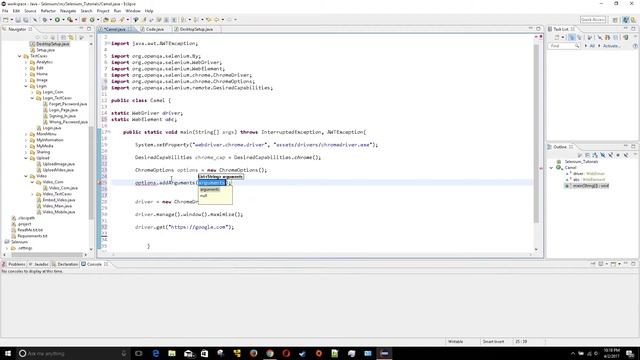Open the Problems tab in bottom panel
The width and height of the screenshot is (640, 360).
(17, 264)
